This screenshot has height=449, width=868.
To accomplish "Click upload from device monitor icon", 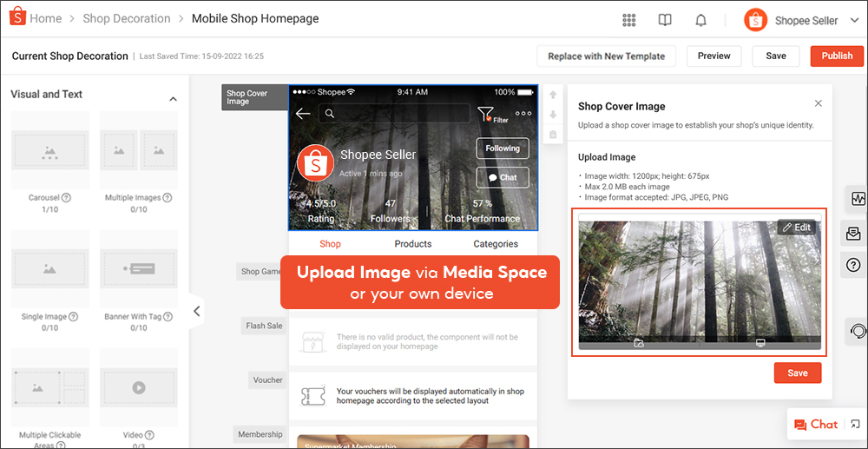I will 760,343.
